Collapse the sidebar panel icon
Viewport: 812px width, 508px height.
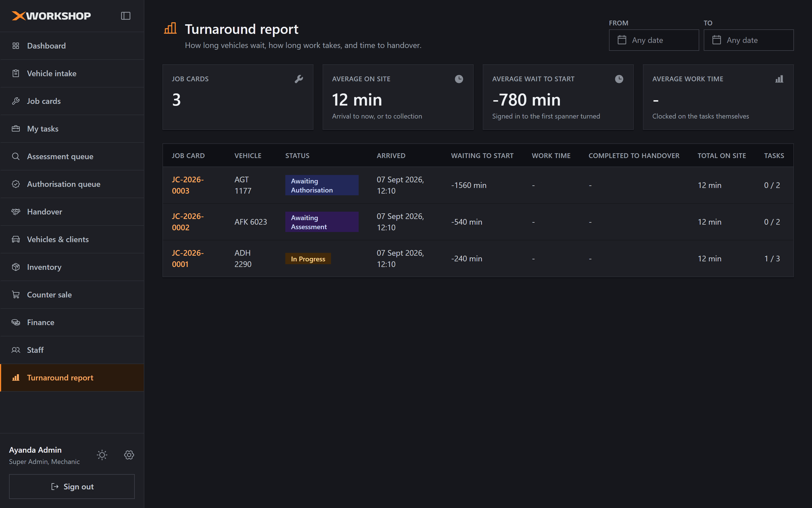(125, 16)
